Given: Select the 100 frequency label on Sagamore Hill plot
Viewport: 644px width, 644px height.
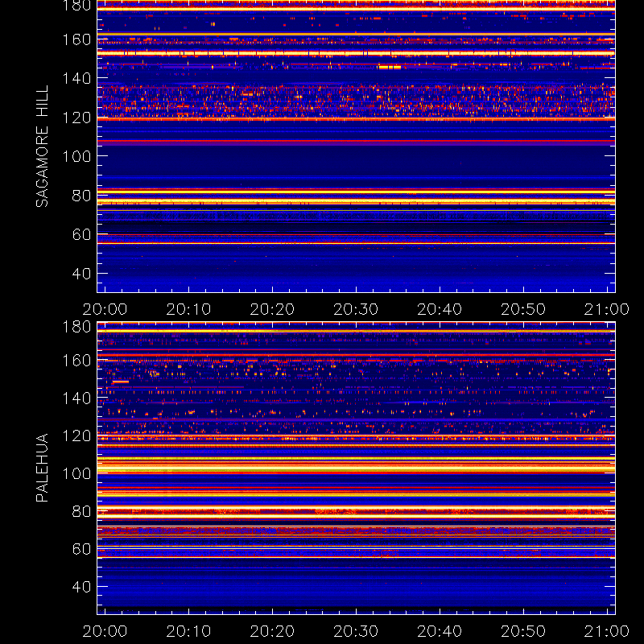Looking at the screenshot, I should point(76,156).
